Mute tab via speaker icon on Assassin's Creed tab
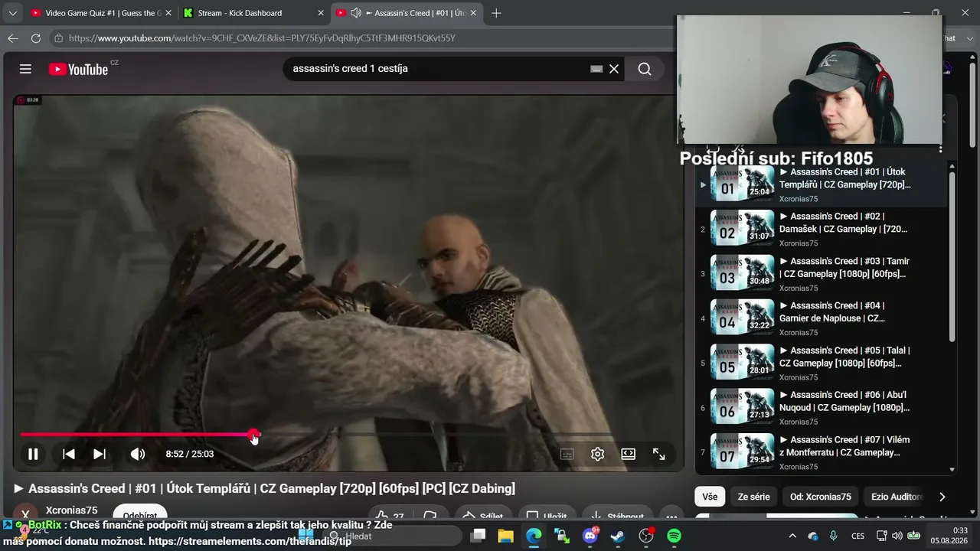This screenshot has width=980, height=551. coord(356,13)
